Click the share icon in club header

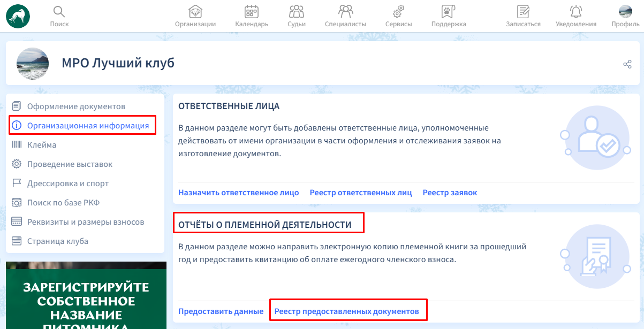(627, 64)
